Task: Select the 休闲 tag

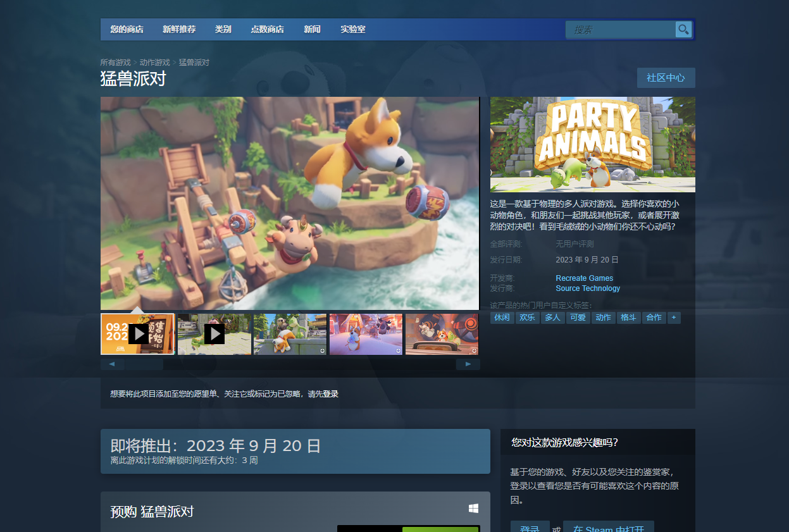Action: click(502, 318)
